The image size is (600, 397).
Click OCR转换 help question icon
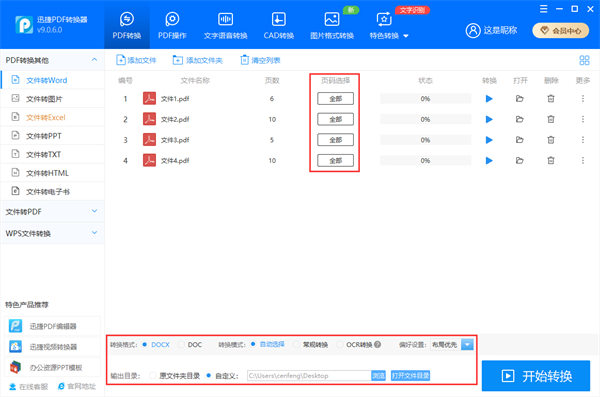[x=377, y=345]
